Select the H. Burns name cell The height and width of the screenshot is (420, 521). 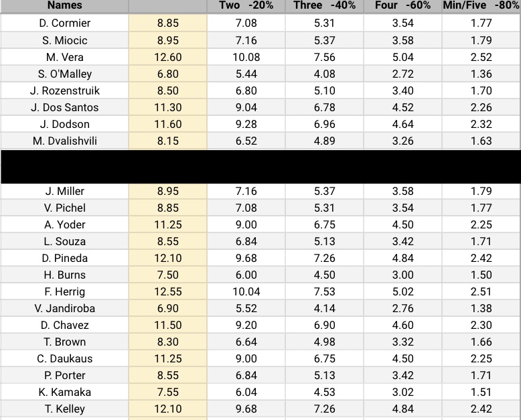(x=65, y=275)
